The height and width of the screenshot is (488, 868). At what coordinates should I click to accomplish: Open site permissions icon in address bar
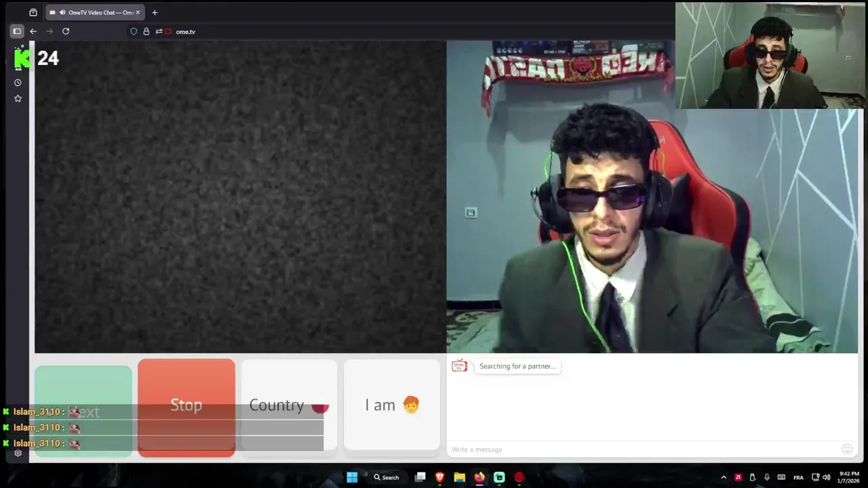tap(159, 31)
